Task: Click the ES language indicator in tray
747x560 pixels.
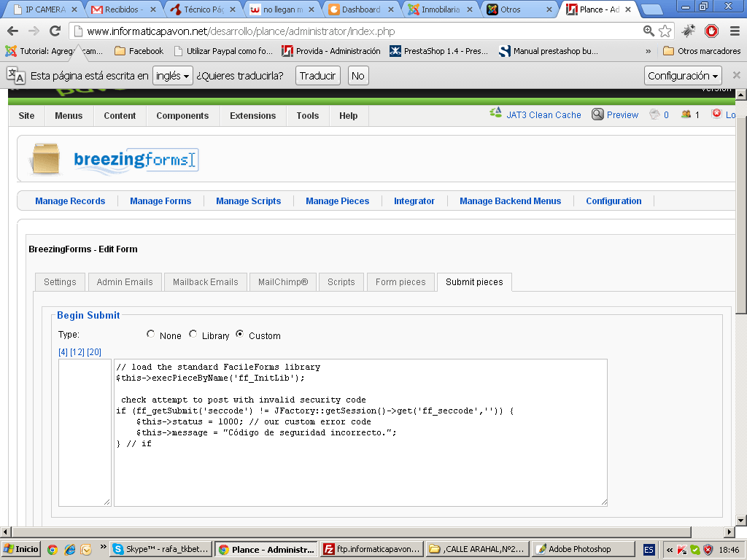Action: tap(649, 550)
